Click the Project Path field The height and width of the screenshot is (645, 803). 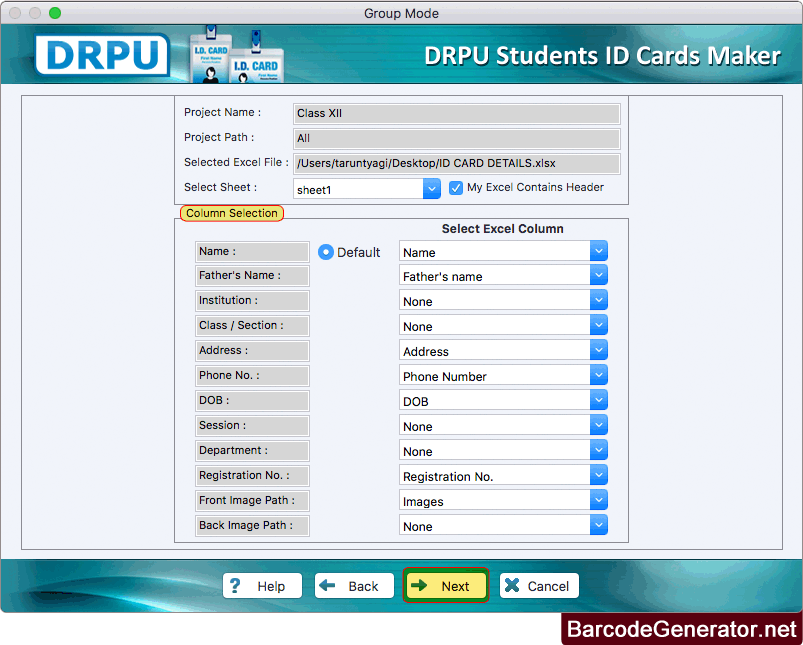coord(457,138)
